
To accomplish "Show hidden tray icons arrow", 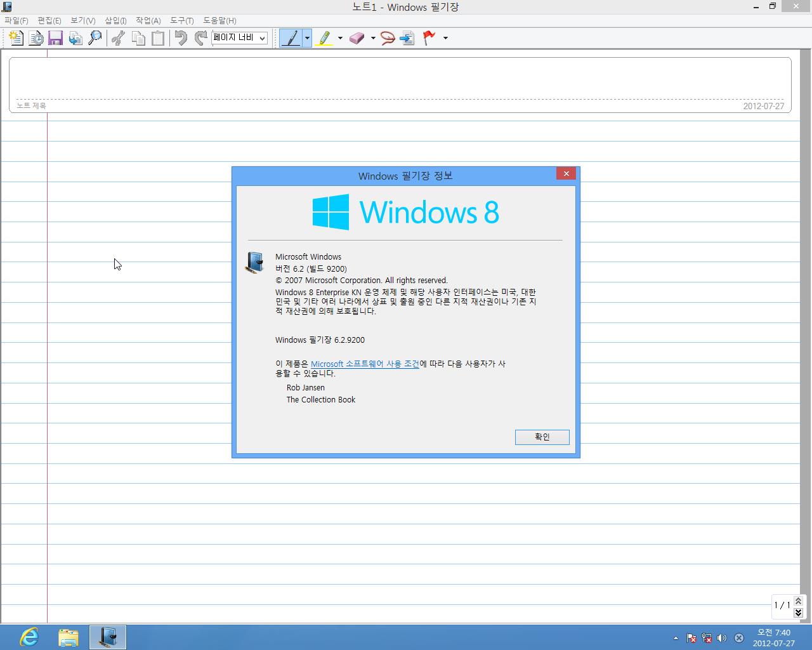I will point(676,638).
